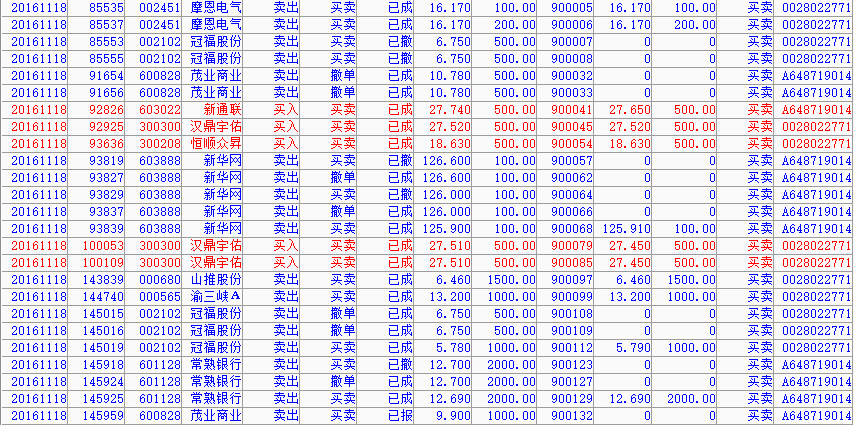Select order number 900008
The height and width of the screenshot is (425, 854).
point(572,59)
